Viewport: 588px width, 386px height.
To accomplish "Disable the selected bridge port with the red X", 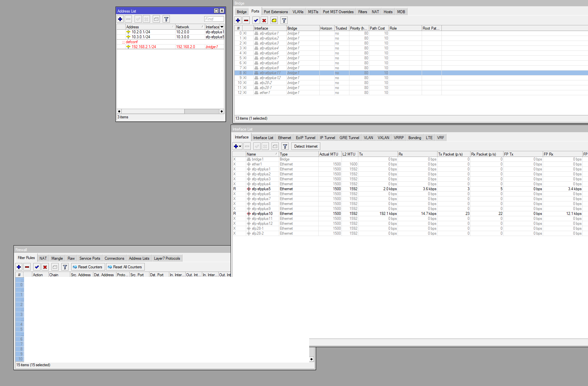I will pos(264,20).
